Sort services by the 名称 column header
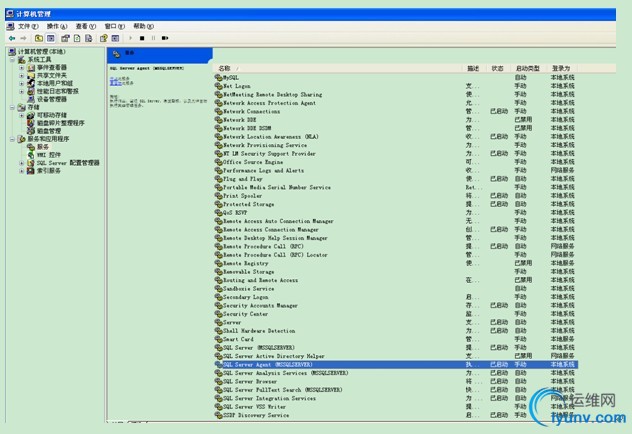The width and height of the screenshot is (632, 434). coord(339,69)
